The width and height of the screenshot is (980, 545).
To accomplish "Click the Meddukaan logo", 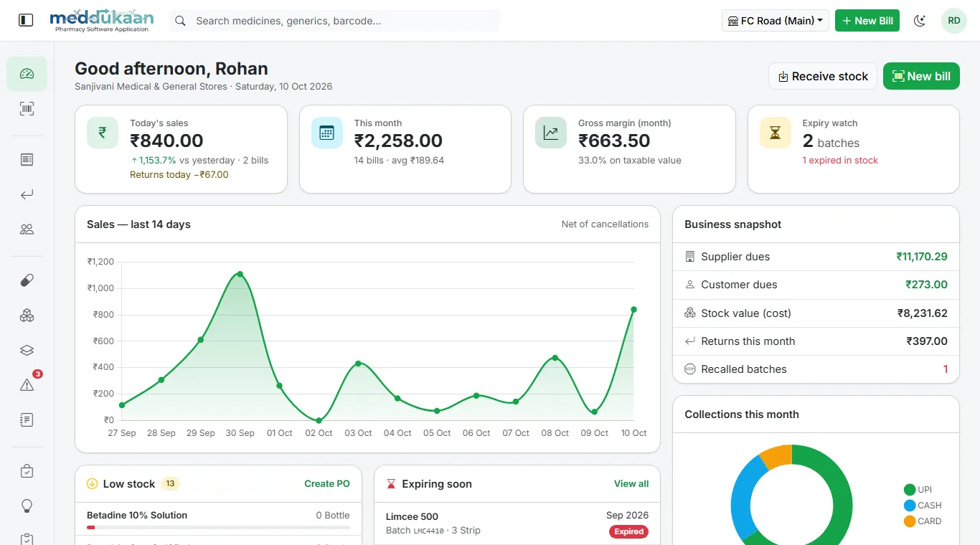I will tap(103, 21).
